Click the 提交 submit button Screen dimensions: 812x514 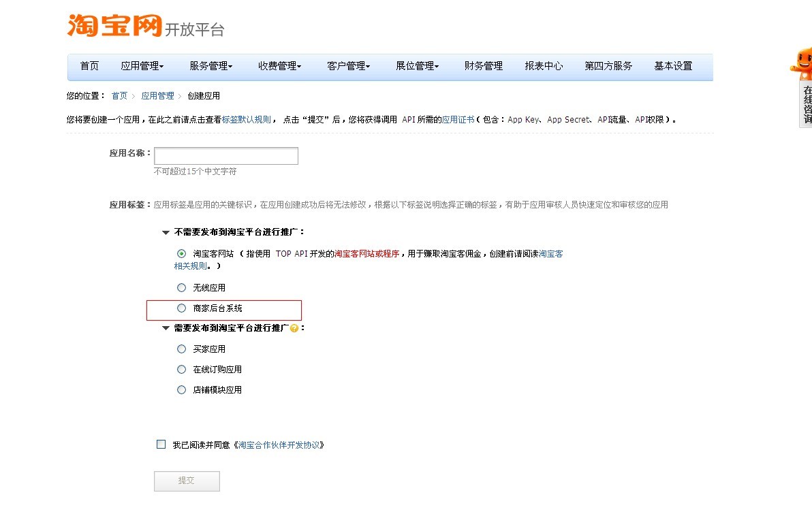coord(187,481)
